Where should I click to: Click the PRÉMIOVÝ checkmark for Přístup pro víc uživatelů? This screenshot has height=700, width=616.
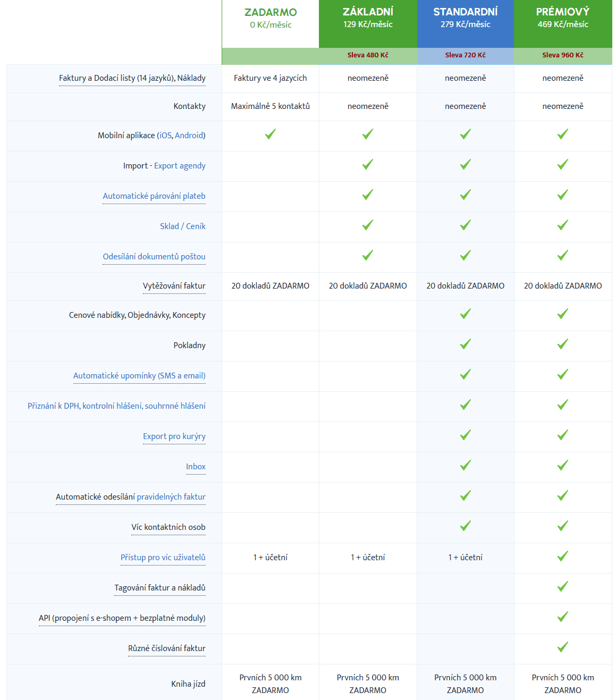click(562, 556)
